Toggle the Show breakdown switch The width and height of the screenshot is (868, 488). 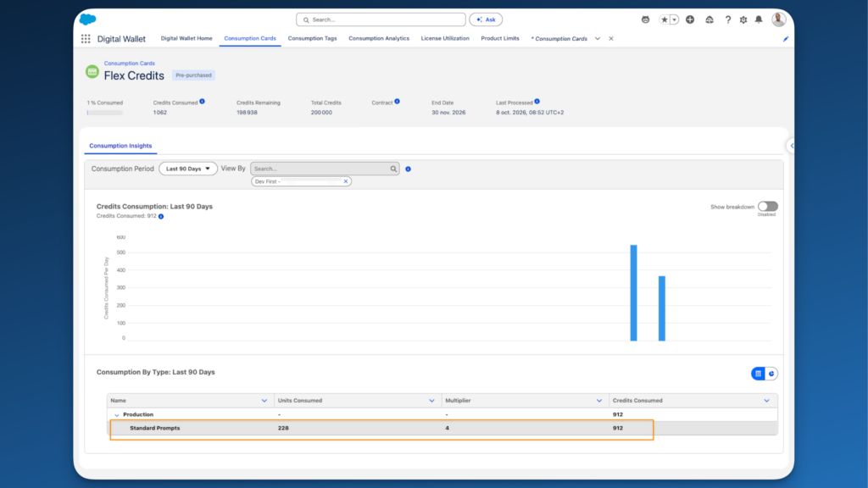click(768, 207)
